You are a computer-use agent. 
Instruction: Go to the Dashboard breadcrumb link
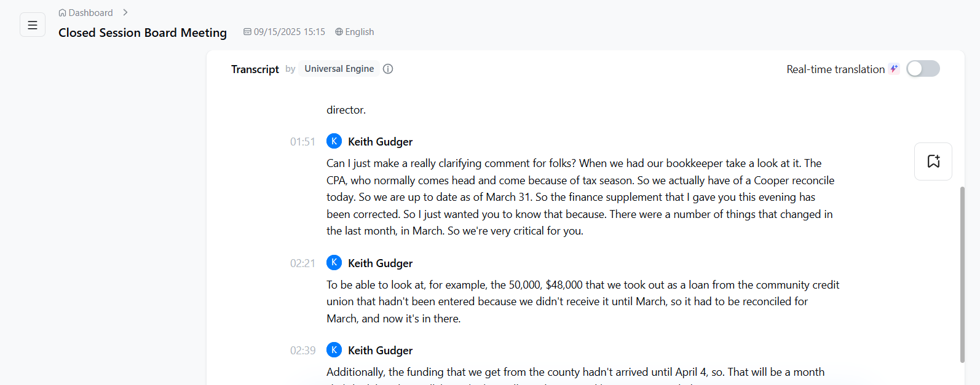click(90, 13)
